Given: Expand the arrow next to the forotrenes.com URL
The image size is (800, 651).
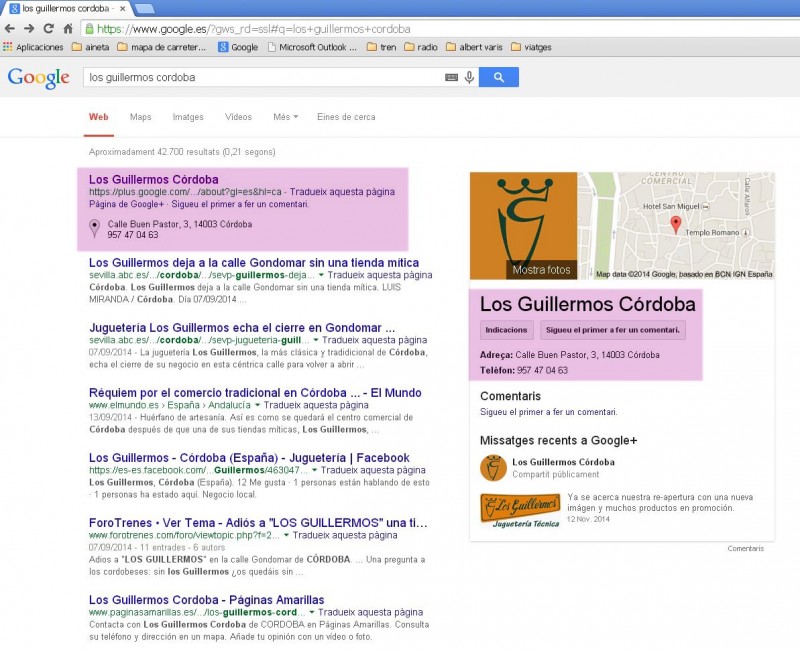Looking at the screenshot, I should 286,535.
